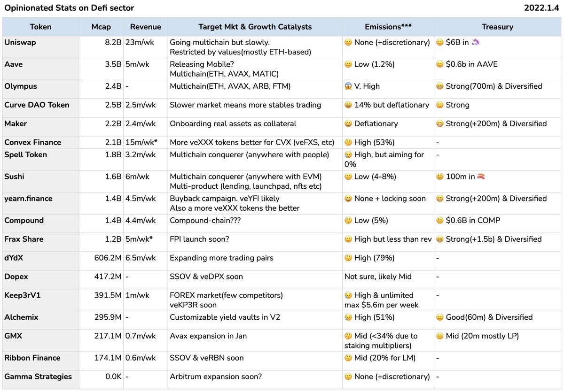Click the Mcap column header
This screenshot has height=392, width=564.
tap(102, 27)
